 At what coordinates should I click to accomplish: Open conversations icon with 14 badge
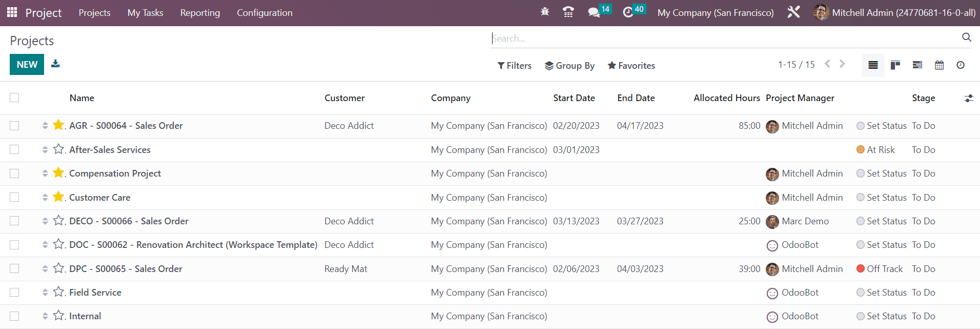pos(594,12)
